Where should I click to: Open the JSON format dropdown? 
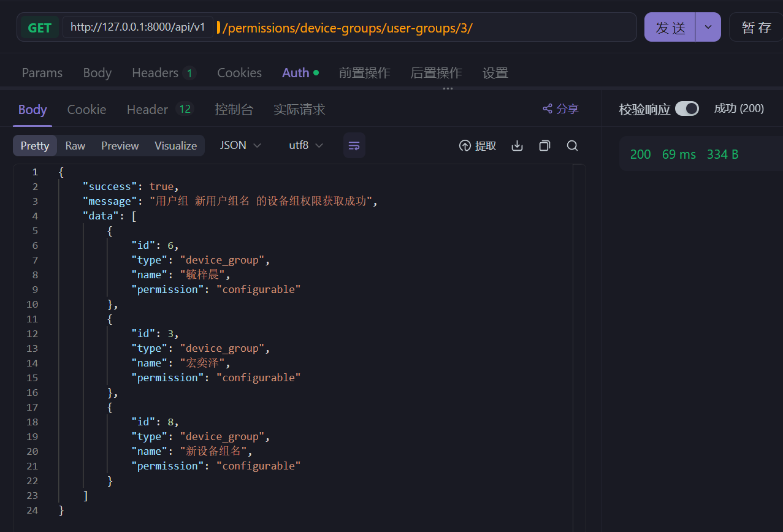tap(240, 145)
